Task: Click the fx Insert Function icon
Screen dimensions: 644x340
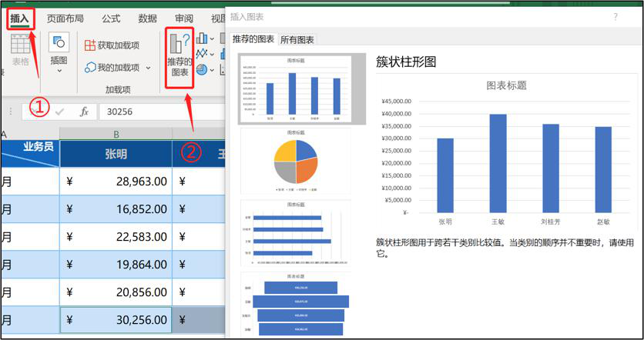Action: pos(84,112)
